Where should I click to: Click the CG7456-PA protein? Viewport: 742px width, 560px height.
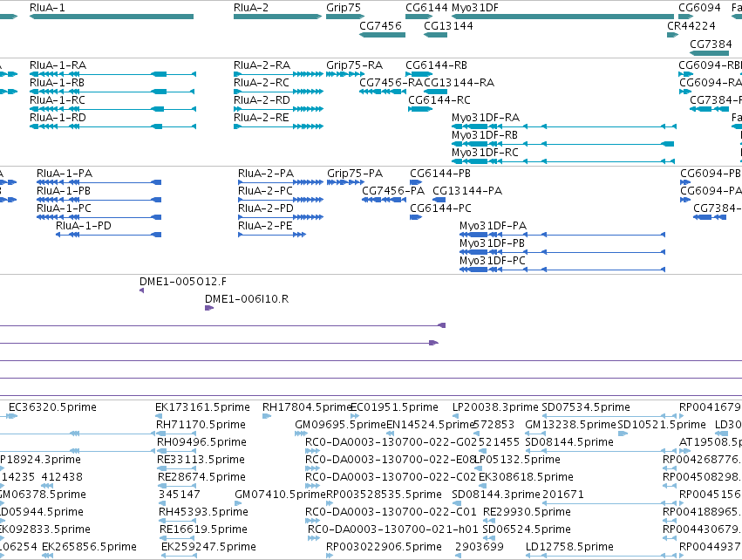click(x=385, y=200)
